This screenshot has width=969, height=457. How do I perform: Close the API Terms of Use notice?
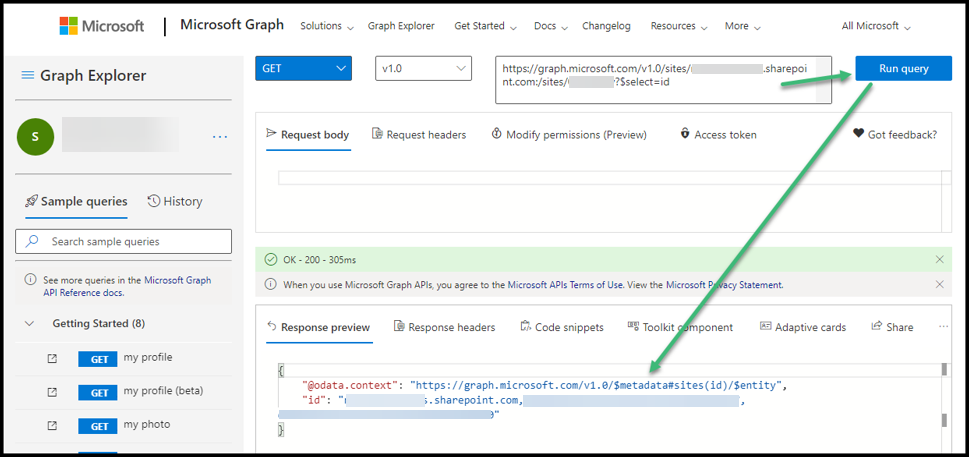939,285
